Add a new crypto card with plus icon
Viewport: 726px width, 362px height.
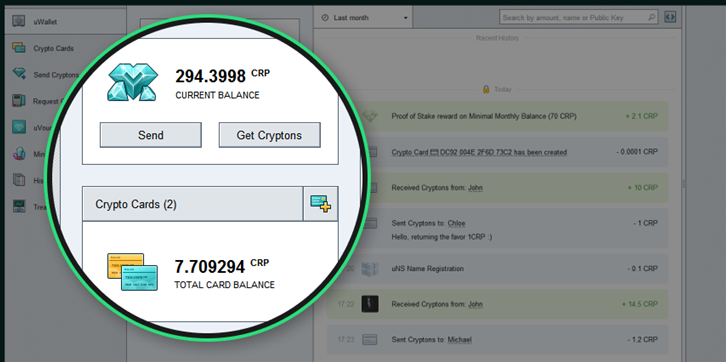[x=320, y=204]
